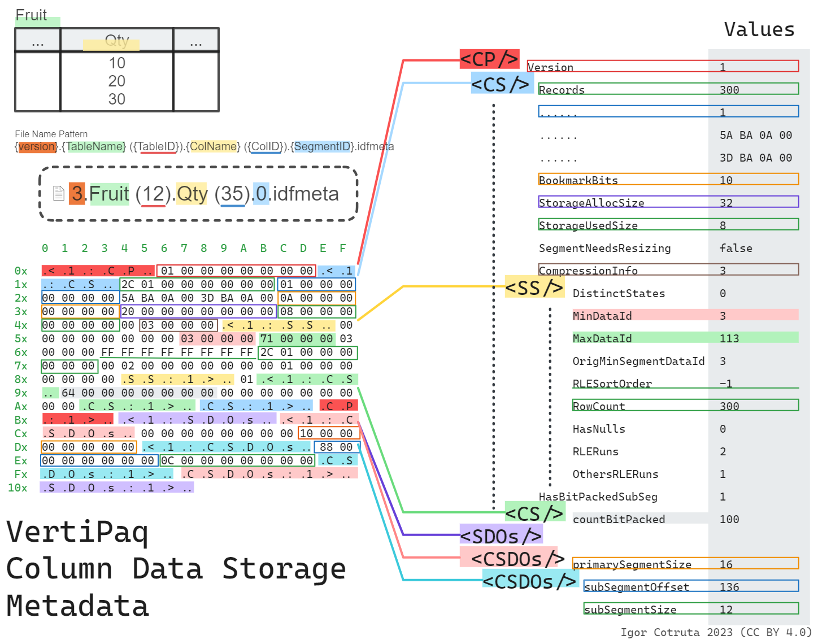Click the red <CP/> tag
Screen dimensions: 818x644
click(x=489, y=59)
